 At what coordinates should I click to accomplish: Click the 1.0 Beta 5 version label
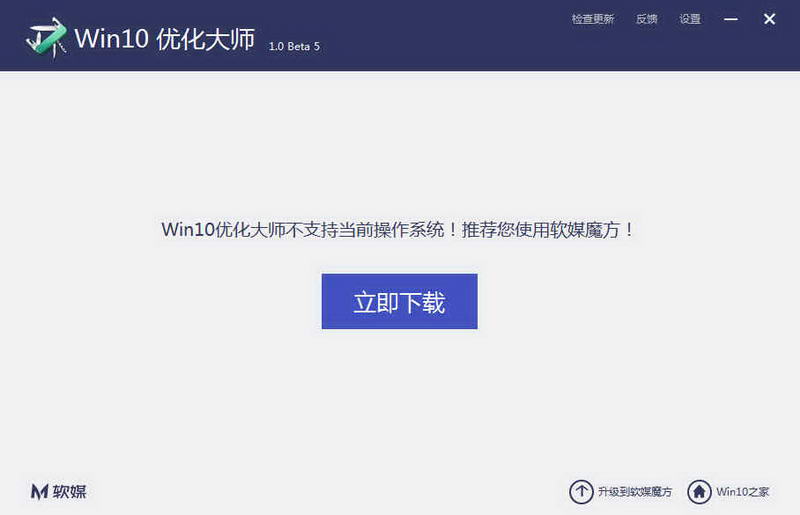coord(294,46)
